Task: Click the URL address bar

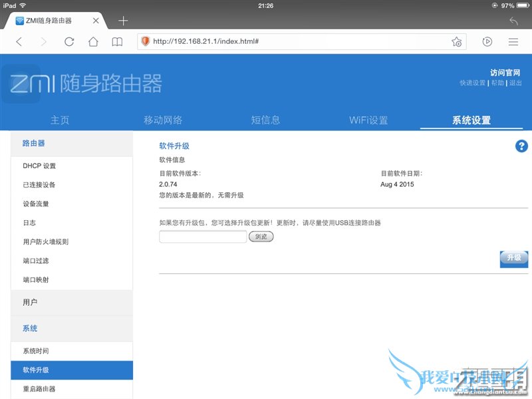Action: point(293,41)
